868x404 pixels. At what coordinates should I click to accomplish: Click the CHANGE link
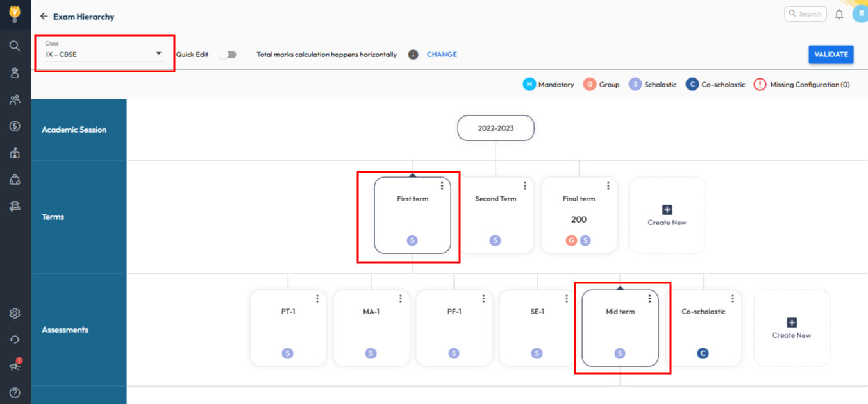pos(442,55)
